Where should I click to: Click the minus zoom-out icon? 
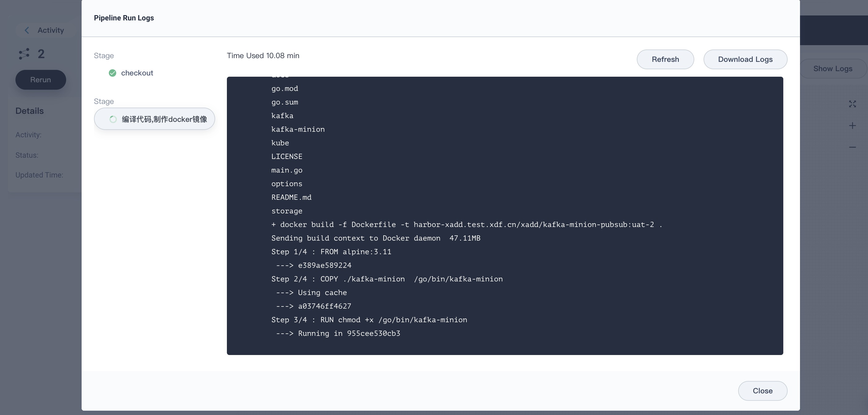coord(852,147)
